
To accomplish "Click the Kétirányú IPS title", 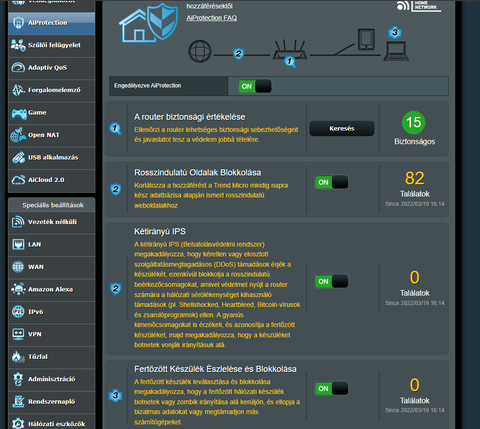I will tap(160, 231).
